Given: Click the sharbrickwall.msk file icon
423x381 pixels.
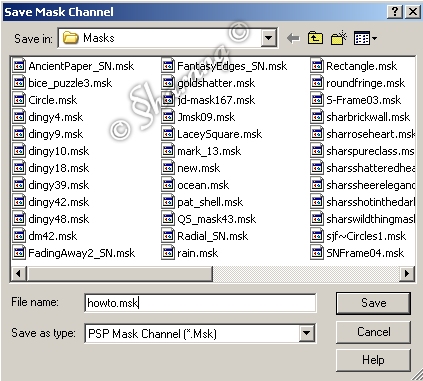Looking at the screenshot, I should click(x=317, y=117).
